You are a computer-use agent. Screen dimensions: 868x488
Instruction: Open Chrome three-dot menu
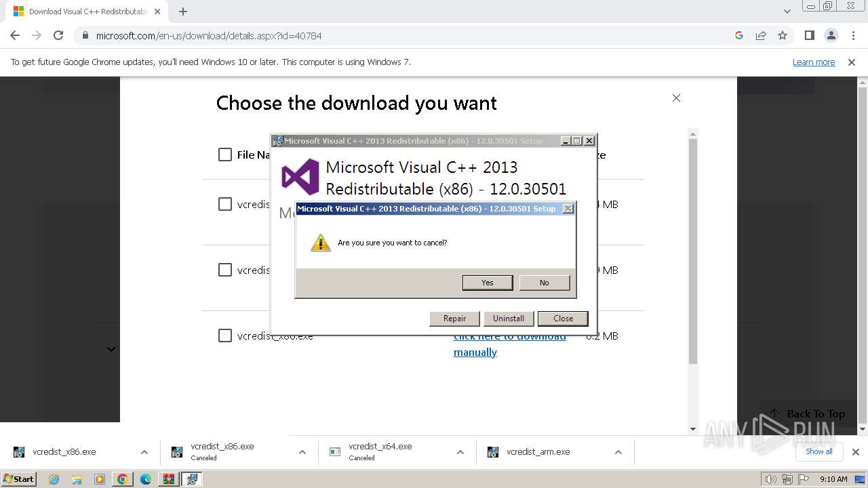(853, 35)
